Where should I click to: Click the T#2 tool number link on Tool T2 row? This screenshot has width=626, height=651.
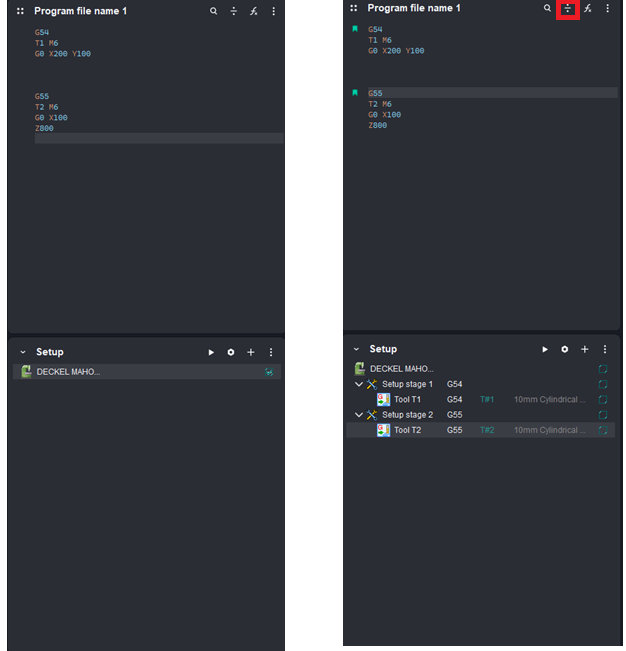click(487, 430)
